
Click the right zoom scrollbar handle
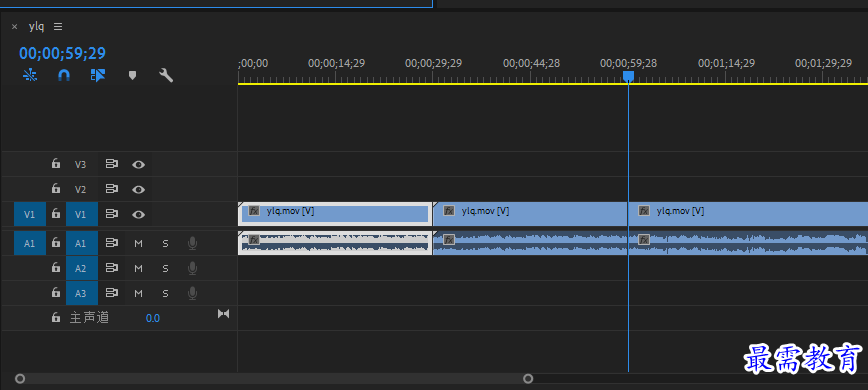[528, 379]
